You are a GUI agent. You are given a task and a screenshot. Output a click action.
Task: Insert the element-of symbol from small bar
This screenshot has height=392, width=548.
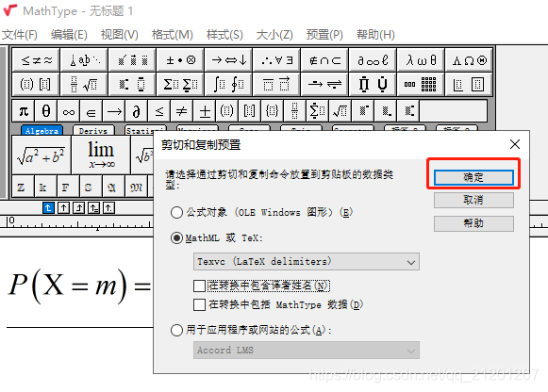pos(91,111)
